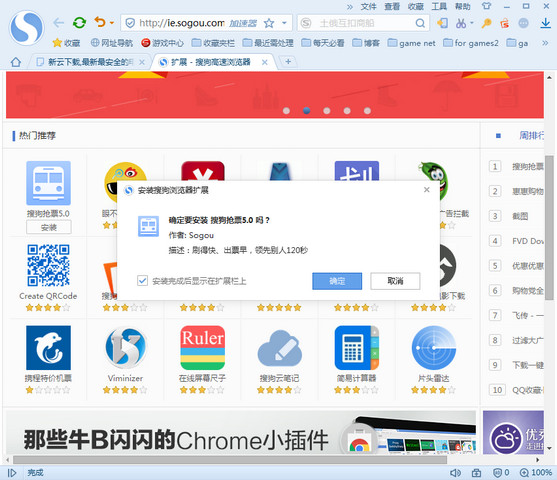Expand the bookmarks bar overflow chevron
Image resolution: width=557 pixels, height=480 pixels.
pyautogui.click(x=545, y=43)
